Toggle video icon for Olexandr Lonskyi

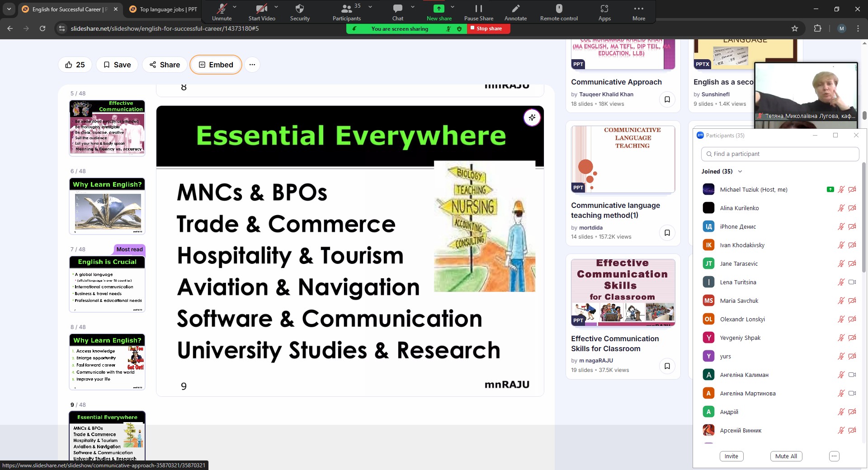852,319
